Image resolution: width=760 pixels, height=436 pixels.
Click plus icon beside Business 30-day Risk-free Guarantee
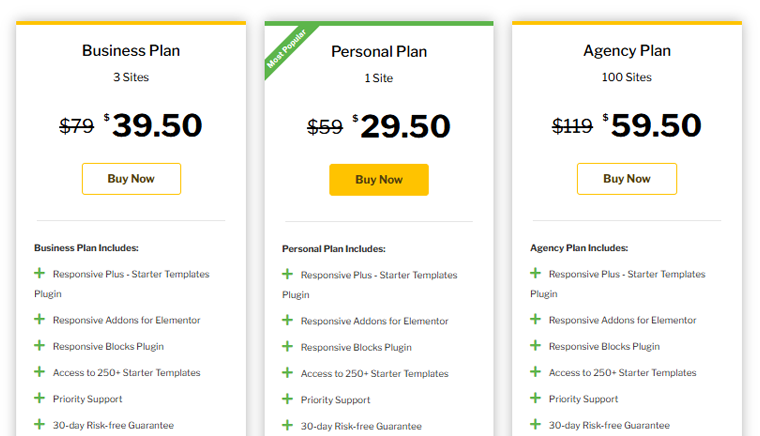(x=39, y=424)
